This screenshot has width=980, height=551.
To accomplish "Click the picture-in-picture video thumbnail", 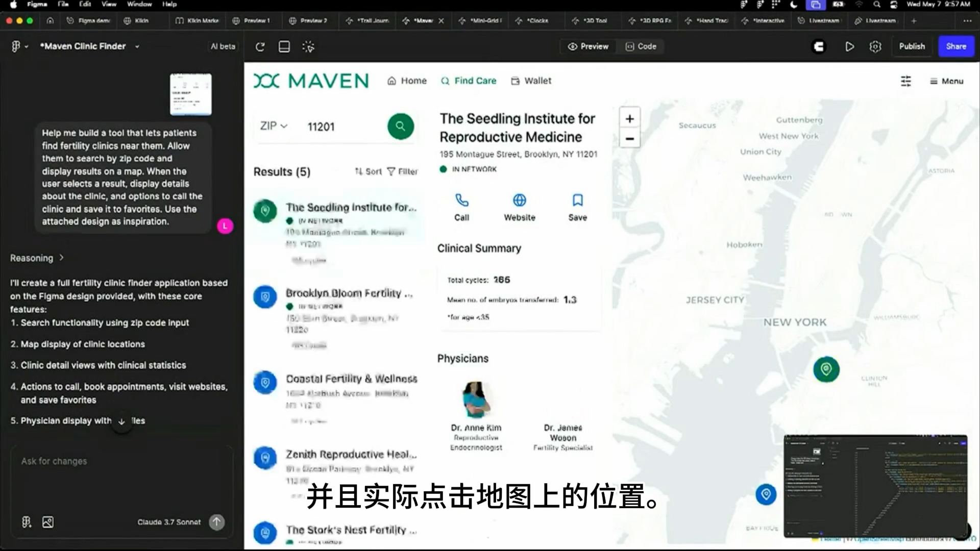I will (x=876, y=486).
